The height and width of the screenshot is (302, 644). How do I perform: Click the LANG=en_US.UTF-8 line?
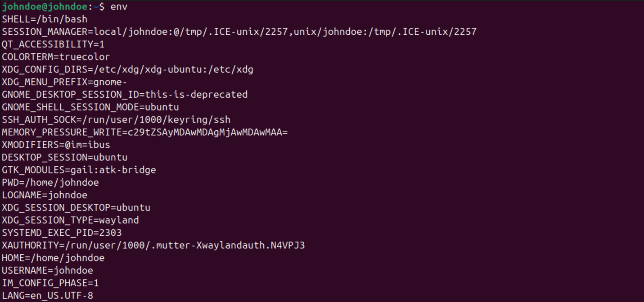[x=47, y=296]
